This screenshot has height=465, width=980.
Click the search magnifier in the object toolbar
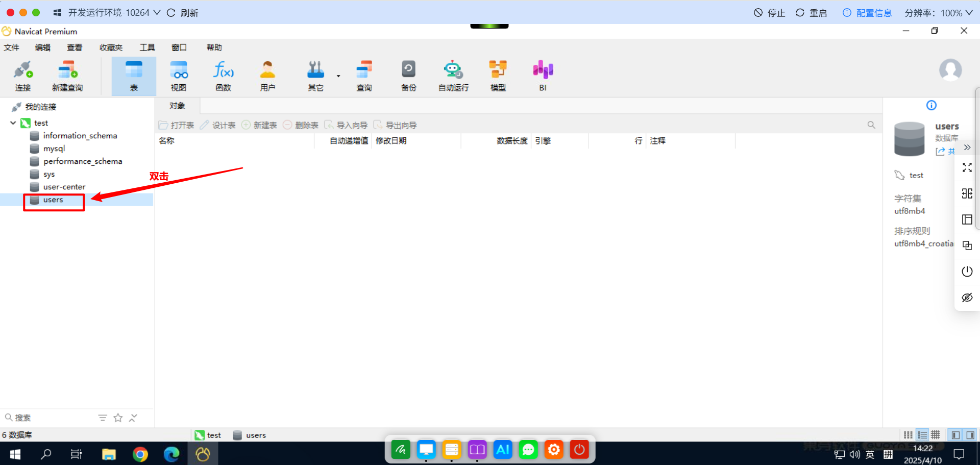click(x=871, y=125)
